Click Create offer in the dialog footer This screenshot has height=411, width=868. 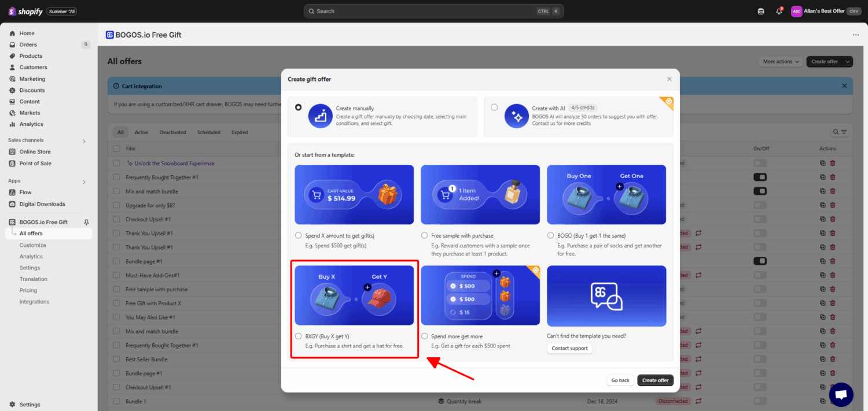[x=656, y=380]
